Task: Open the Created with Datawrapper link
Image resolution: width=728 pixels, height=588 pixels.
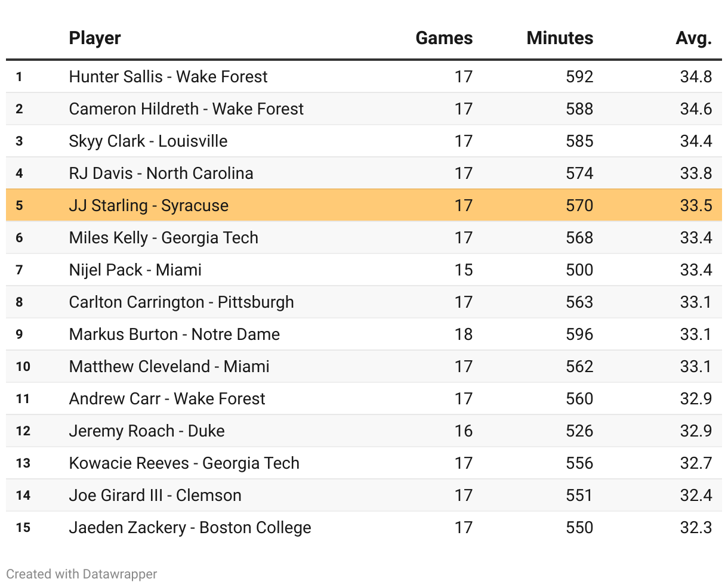Action: 82,574
